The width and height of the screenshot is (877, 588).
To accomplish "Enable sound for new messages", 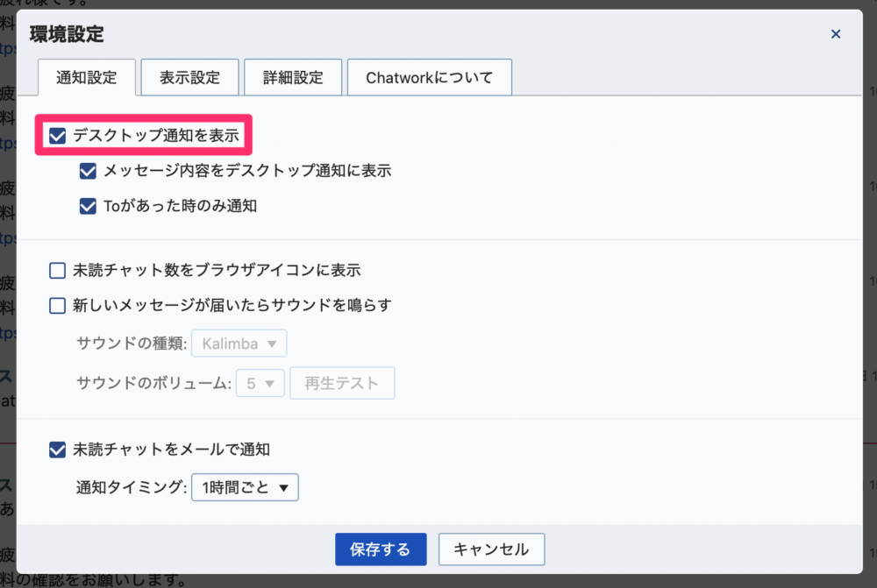I will click(57, 305).
